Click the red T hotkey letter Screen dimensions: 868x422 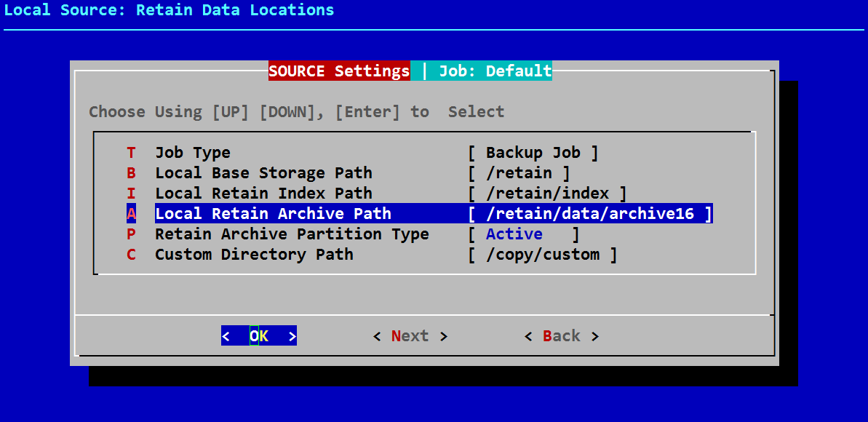pyautogui.click(x=131, y=153)
